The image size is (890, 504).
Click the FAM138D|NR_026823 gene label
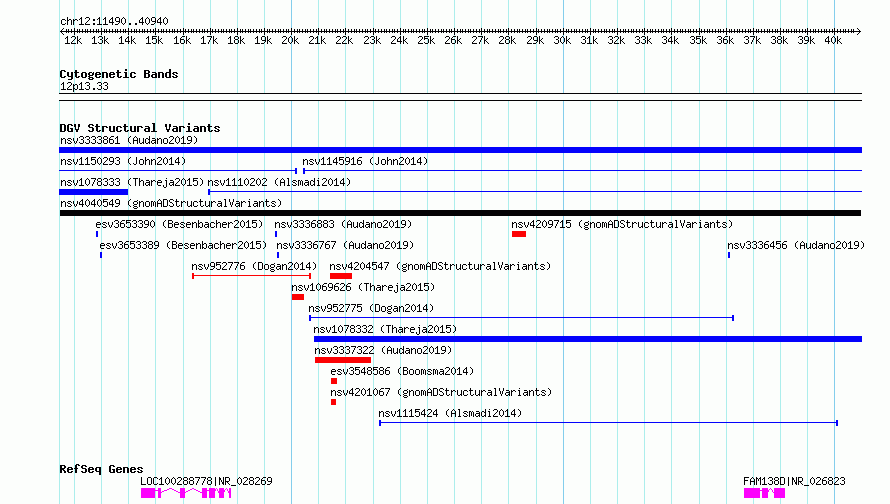[794, 481]
